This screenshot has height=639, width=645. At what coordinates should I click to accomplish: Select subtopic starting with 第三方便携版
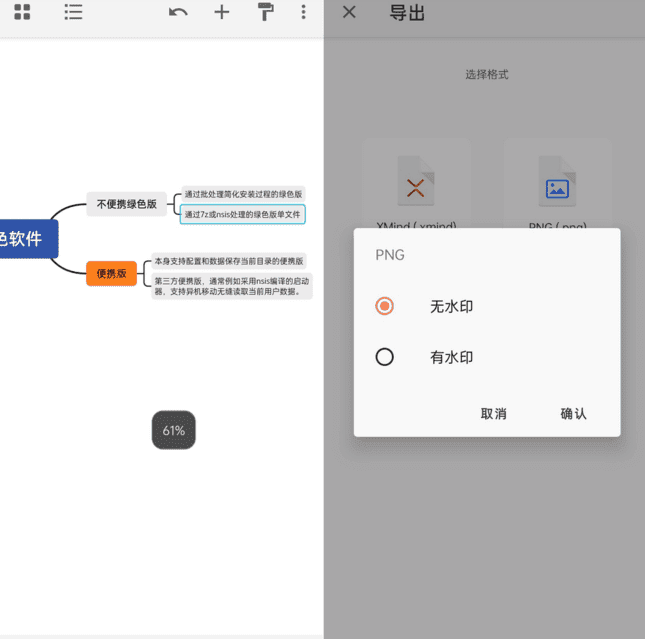[232, 286]
